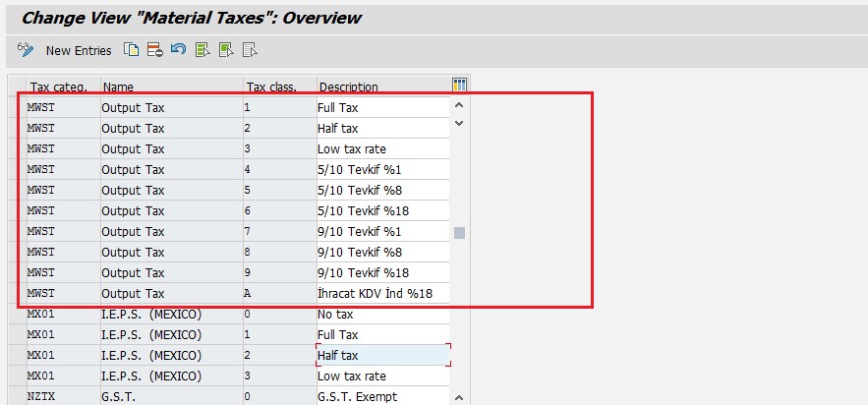Open table settings grid icon
Screen dimensions: 868x405
(459, 86)
